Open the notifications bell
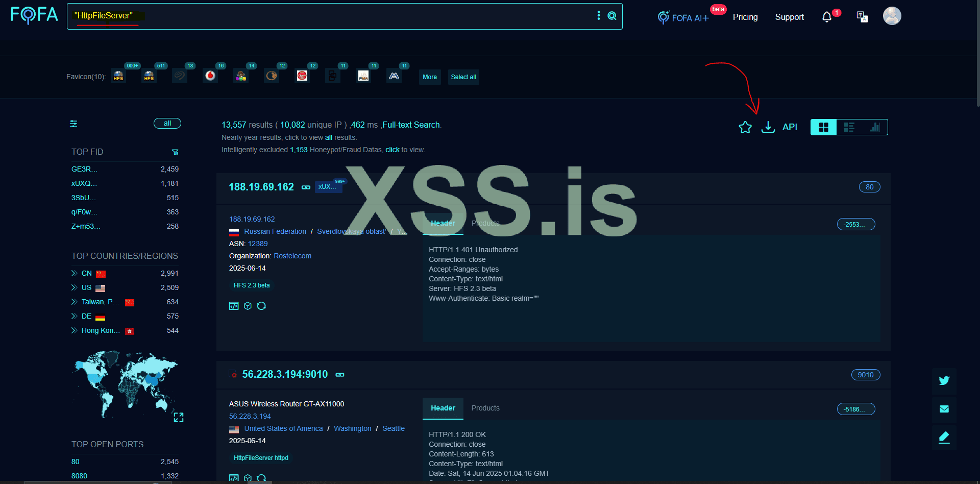 [x=827, y=17]
